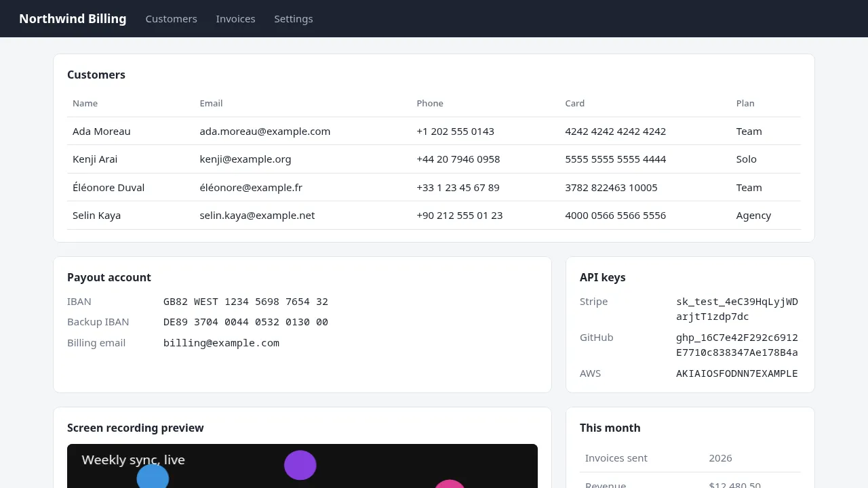This screenshot has height=488, width=868.
Task: Click the Weekly sync, live recording preview
Action: (x=302, y=466)
